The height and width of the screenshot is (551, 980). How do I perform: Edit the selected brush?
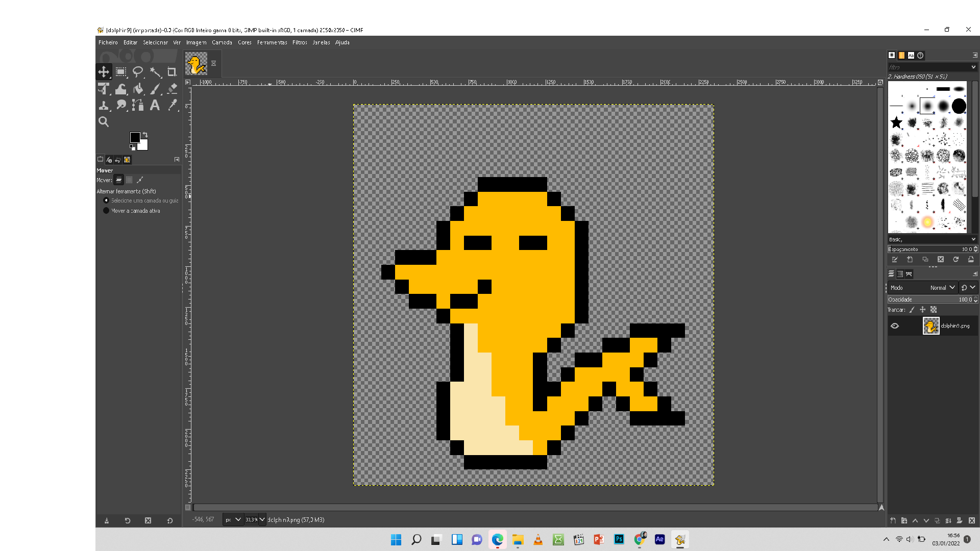pyautogui.click(x=895, y=260)
